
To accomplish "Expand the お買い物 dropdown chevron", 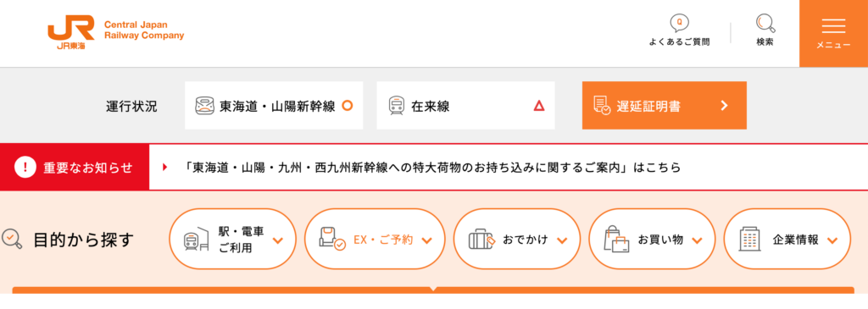I will [x=697, y=240].
